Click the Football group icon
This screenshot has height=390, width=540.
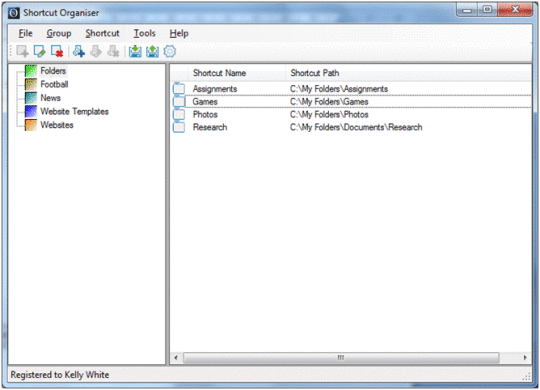[x=31, y=84]
